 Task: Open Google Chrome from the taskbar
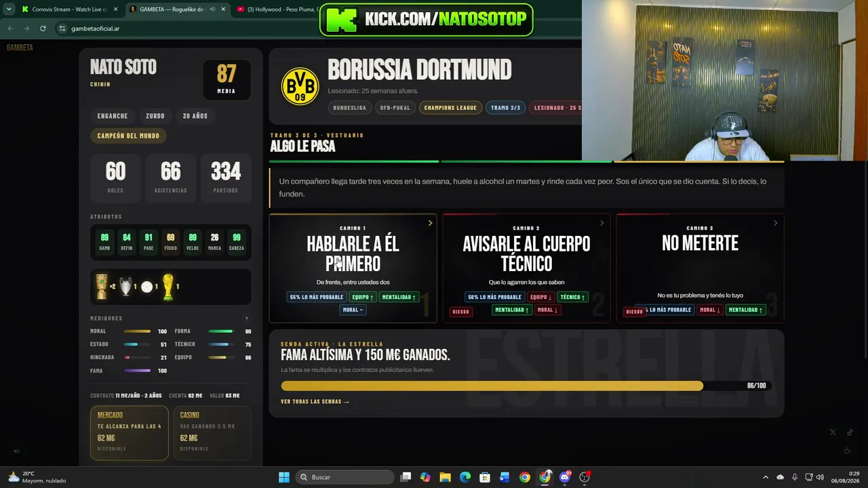(x=525, y=477)
